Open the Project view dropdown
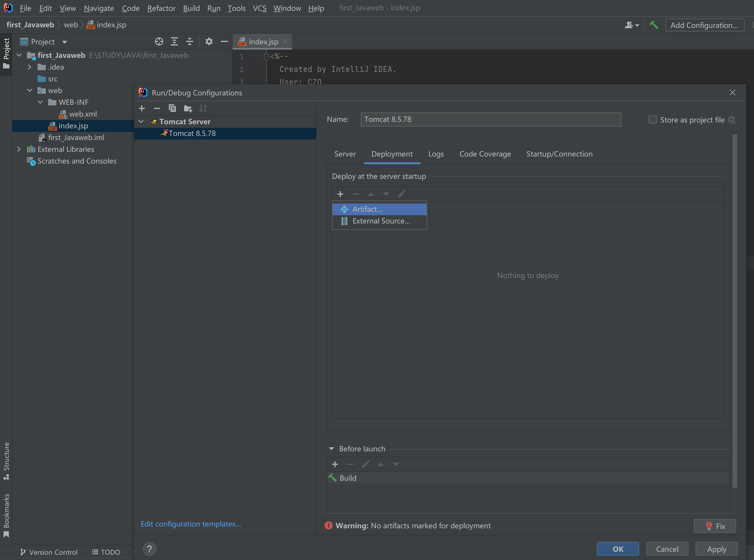 pos(64,42)
